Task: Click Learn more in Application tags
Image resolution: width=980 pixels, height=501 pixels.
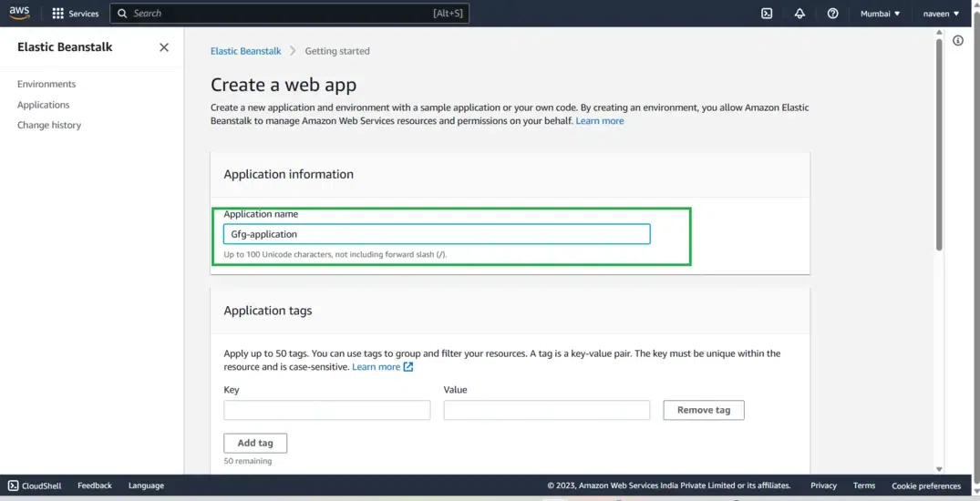Action: pyautogui.click(x=376, y=367)
